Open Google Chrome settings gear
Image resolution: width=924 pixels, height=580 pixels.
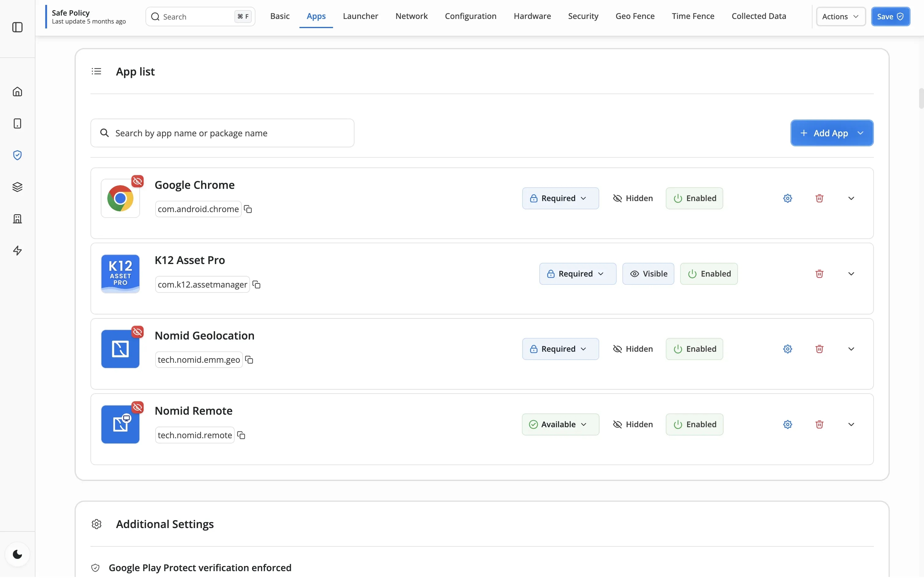point(787,199)
